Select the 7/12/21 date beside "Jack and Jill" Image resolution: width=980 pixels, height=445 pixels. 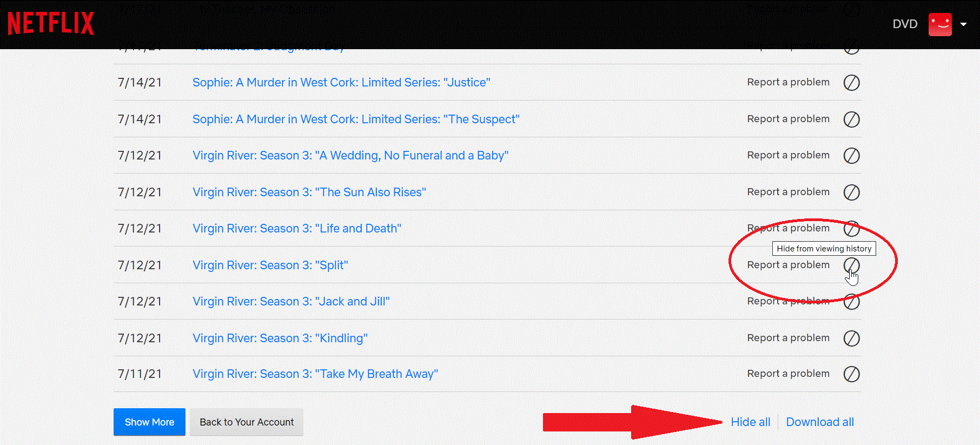140,302
